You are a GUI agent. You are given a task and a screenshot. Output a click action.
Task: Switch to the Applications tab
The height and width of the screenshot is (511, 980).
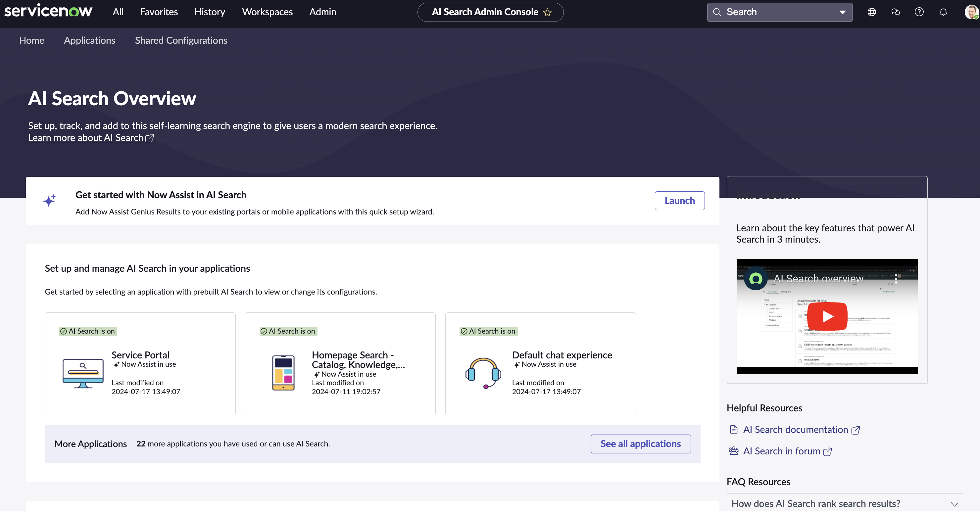(x=89, y=41)
